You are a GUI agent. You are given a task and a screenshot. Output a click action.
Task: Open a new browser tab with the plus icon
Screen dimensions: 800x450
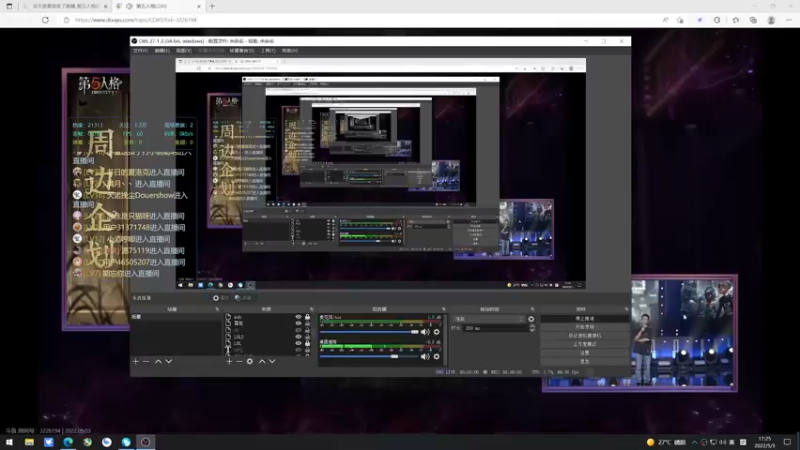point(212,6)
